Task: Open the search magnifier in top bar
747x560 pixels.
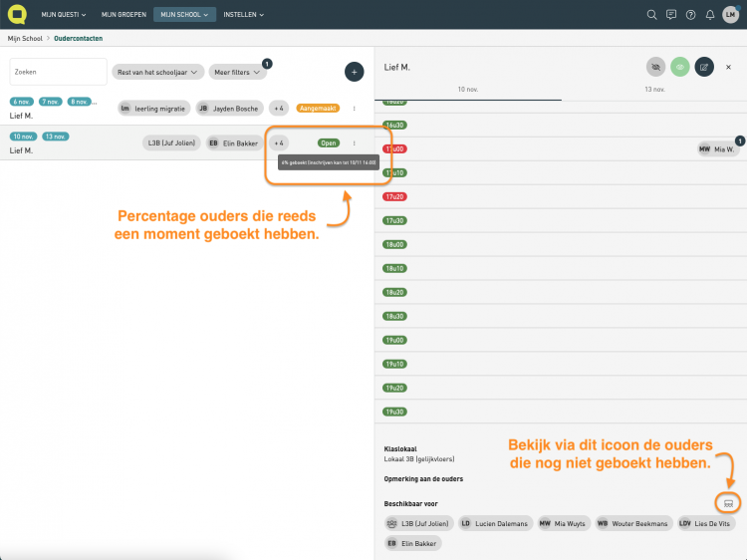Action: click(651, 15)
